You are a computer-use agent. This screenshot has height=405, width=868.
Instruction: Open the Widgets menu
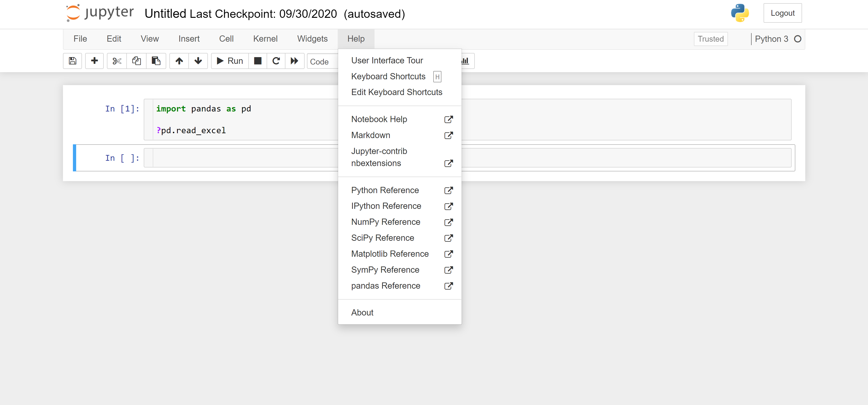coord(312,39)
